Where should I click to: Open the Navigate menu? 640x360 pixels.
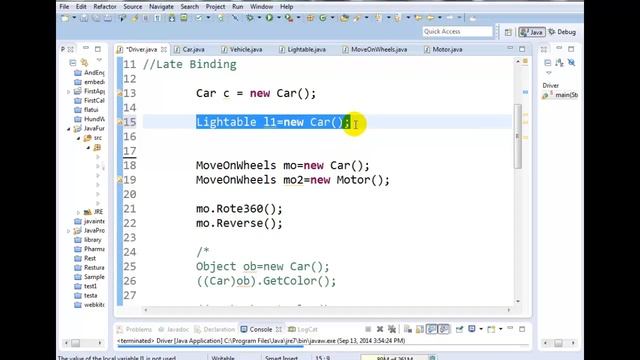(161, 7)
